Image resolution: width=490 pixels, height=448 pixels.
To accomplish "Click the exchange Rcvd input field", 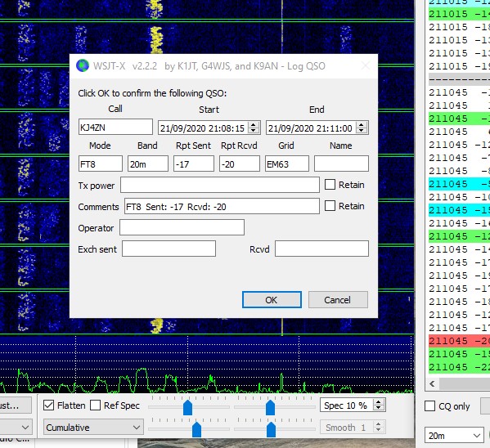I will tap(321, 249).
